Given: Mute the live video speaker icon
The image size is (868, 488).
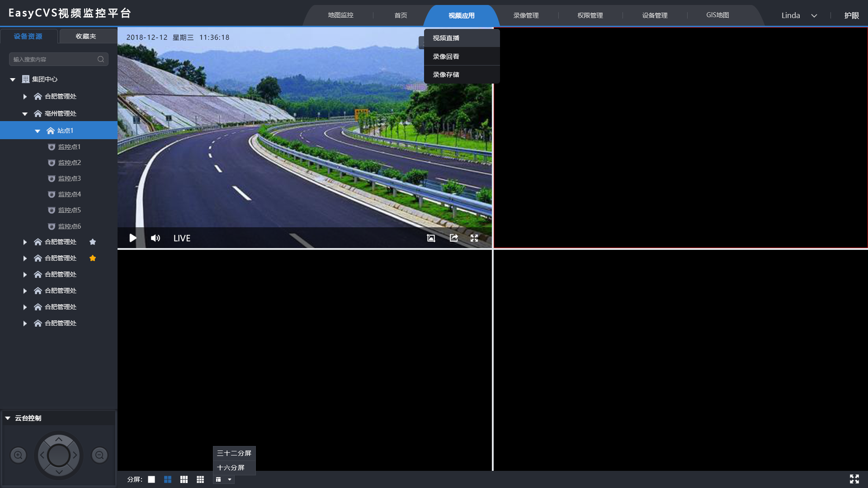Looking at the screenshot, I should (156, 238).
